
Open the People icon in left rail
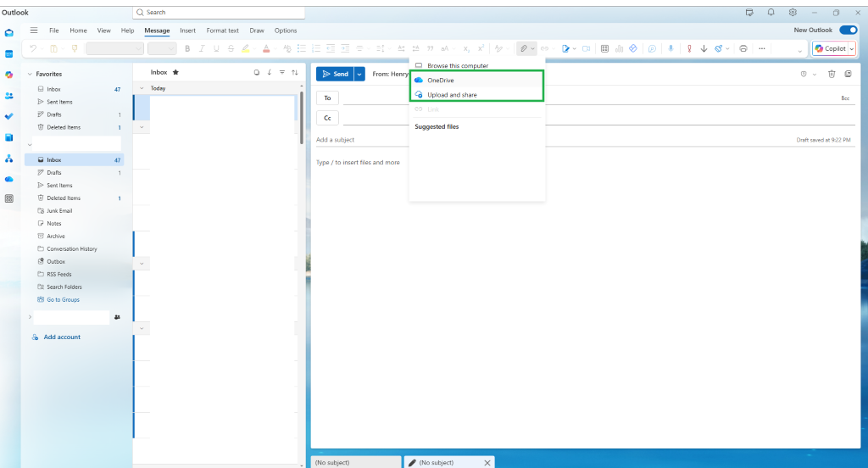[8, 96]
